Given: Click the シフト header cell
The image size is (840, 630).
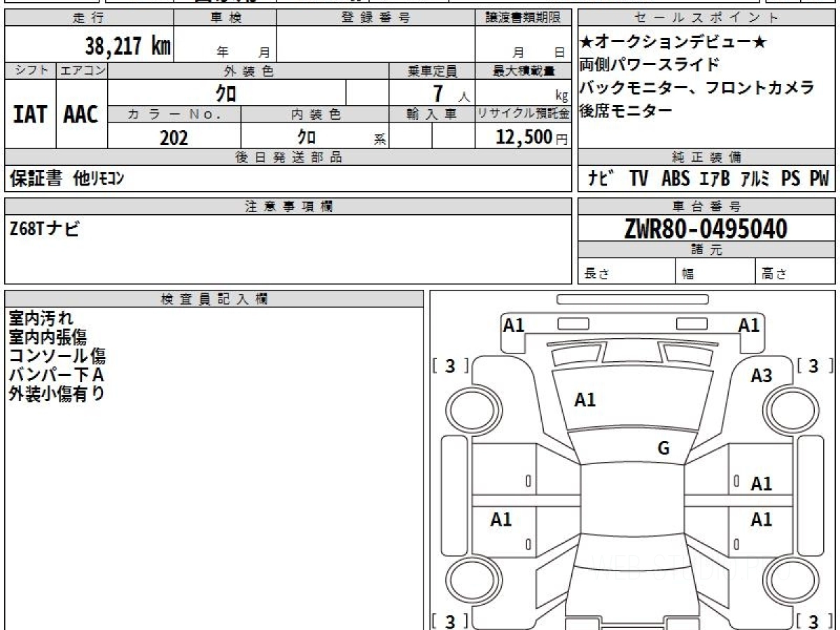Looking at the screenshot, I should [x=30, y=71].
